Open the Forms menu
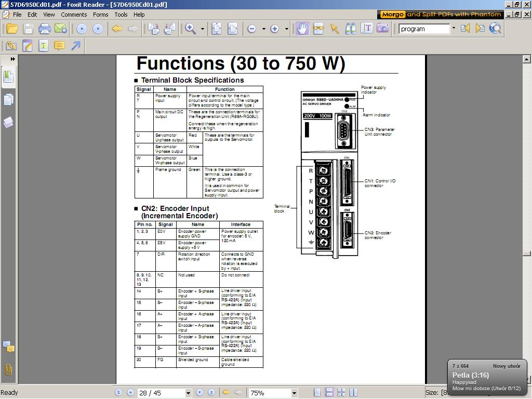Screen dimensions: 532x399 click(x=100, y=15)
